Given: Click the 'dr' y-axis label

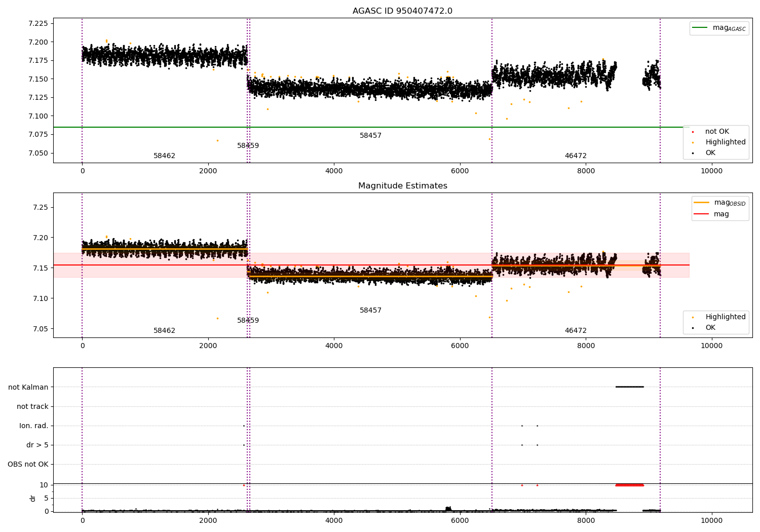Looking at the screenshot, I should click(x=33, y=498).
